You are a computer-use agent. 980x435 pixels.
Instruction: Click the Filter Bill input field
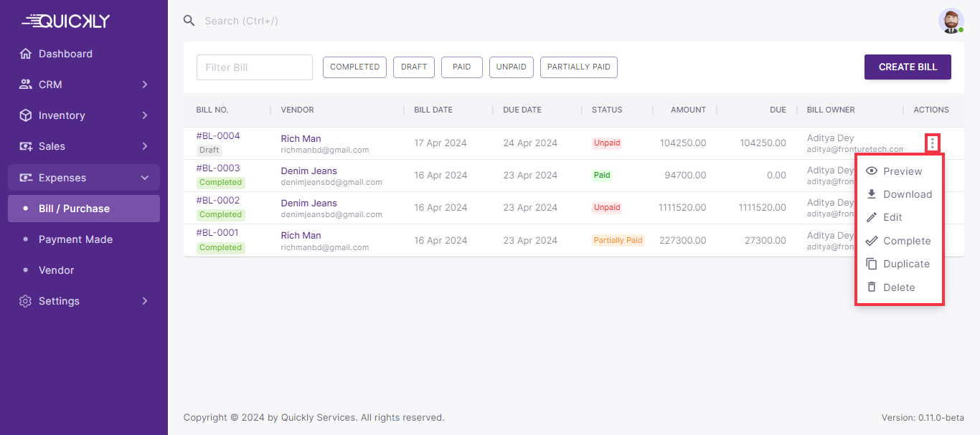click(255, 67)
